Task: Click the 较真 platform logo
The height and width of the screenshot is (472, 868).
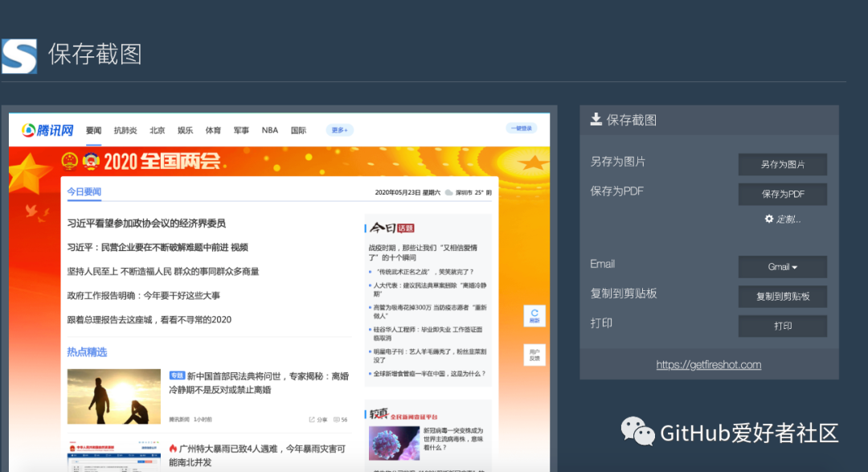Action: point(403,415)
